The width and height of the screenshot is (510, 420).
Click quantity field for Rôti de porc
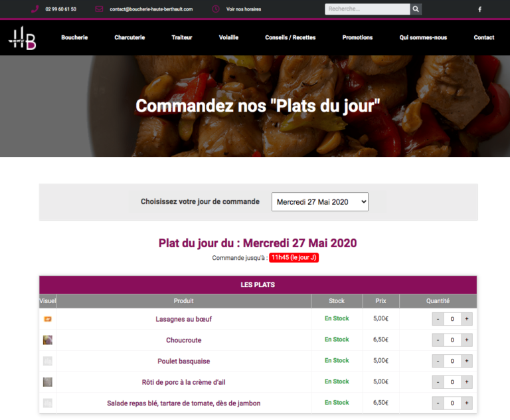point(452,382)
